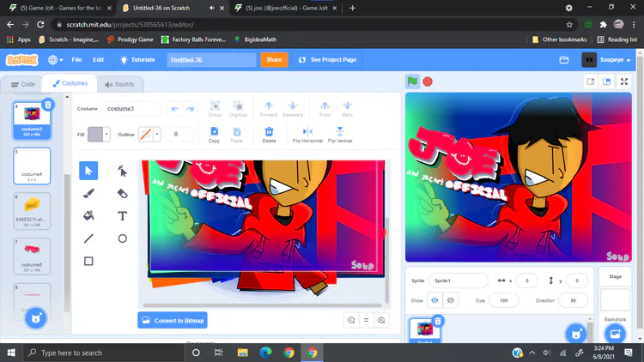Screen dimensions: 644x362
Task: Click the Delete trash icon in toolbar
Action: [269, 135]
